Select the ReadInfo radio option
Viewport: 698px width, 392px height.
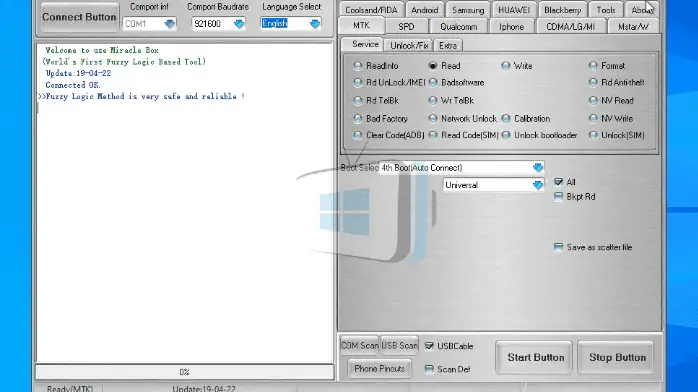click(357, 66)
